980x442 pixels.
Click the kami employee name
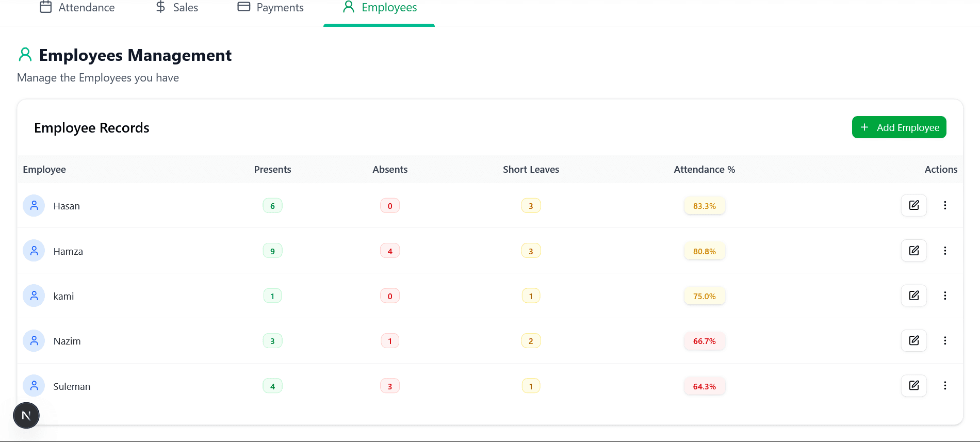(63, 296)
